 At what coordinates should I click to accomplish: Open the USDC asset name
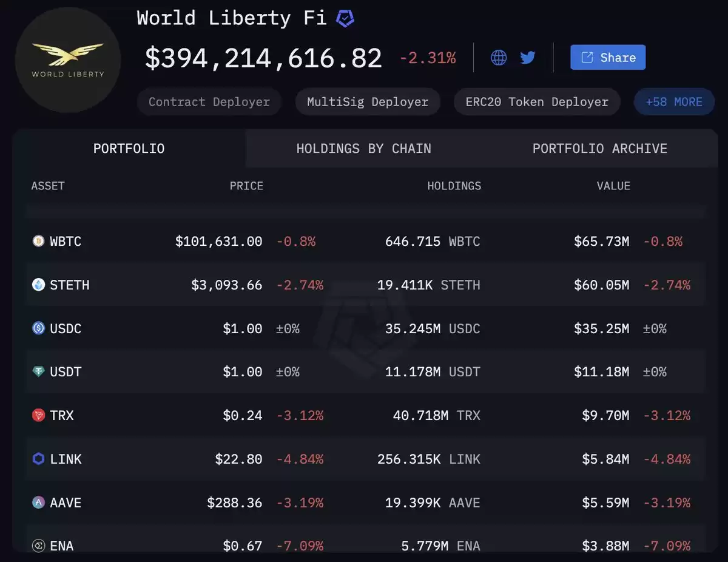(x=66, y=328)
